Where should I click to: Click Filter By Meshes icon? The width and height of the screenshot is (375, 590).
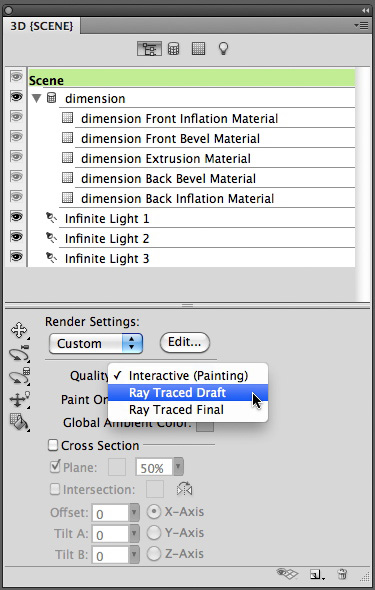coord(173,49)
